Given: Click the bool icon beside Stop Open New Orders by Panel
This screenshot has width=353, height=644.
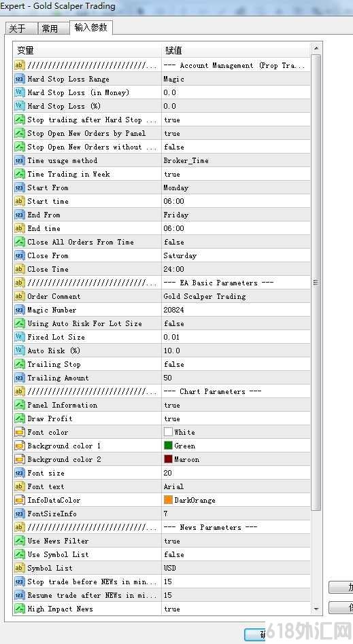Looking at the screenshot, I should 19,133.
